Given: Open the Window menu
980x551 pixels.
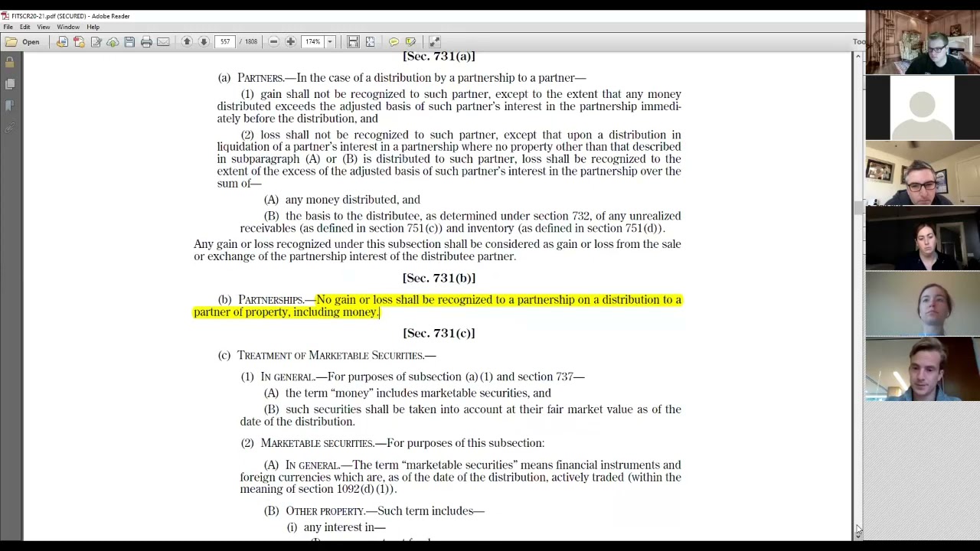Looking at the screenshot, I should coord(68,27).
